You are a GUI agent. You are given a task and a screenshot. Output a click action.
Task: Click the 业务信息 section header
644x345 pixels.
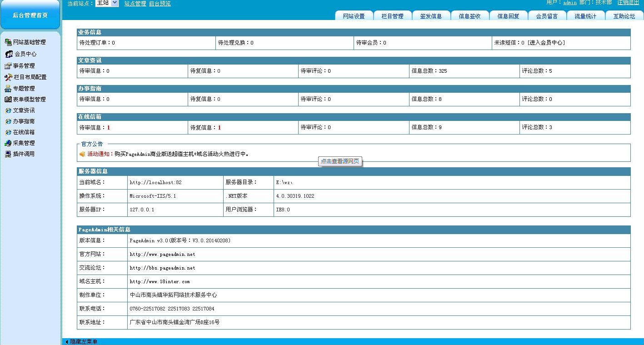point(354,32)
